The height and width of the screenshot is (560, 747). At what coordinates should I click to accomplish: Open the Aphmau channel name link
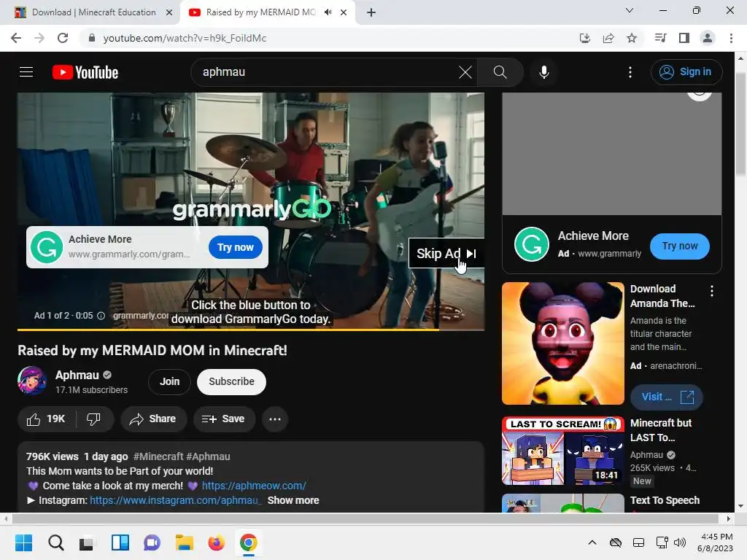tap(77, 375)
